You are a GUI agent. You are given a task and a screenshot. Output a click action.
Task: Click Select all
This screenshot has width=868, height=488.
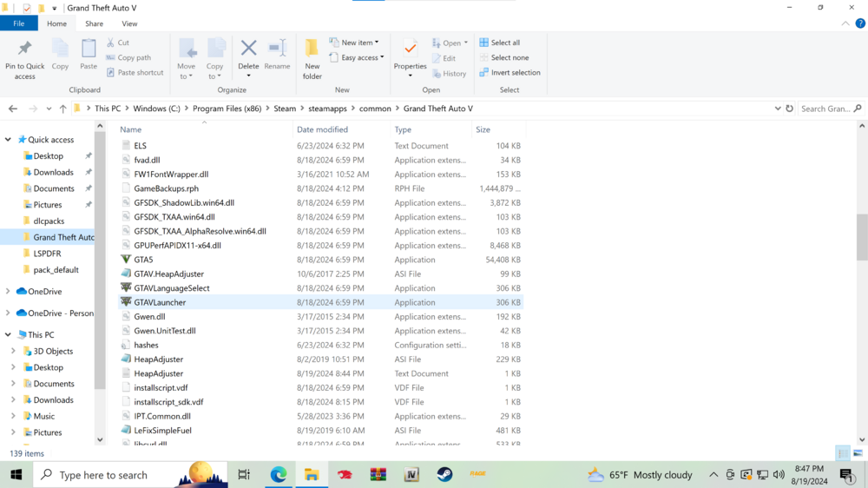click(499, 43)
